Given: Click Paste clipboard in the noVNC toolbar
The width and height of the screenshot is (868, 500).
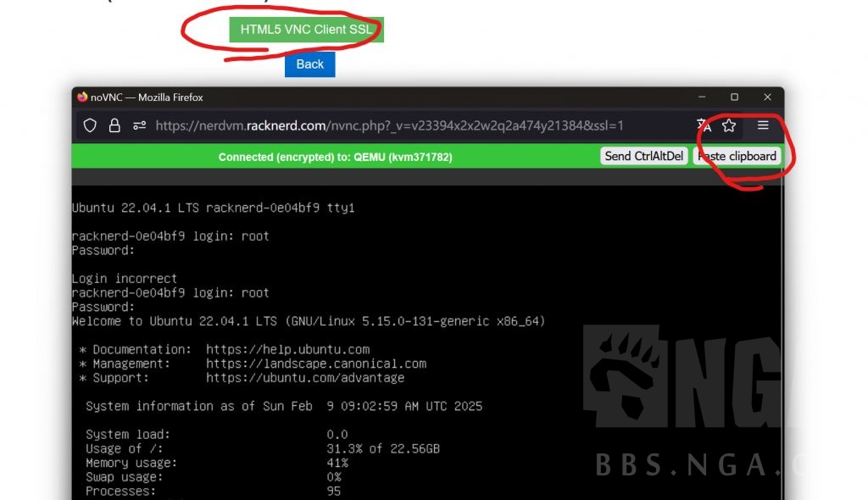Looking at the screenshot, I should (x=737, y=156).
